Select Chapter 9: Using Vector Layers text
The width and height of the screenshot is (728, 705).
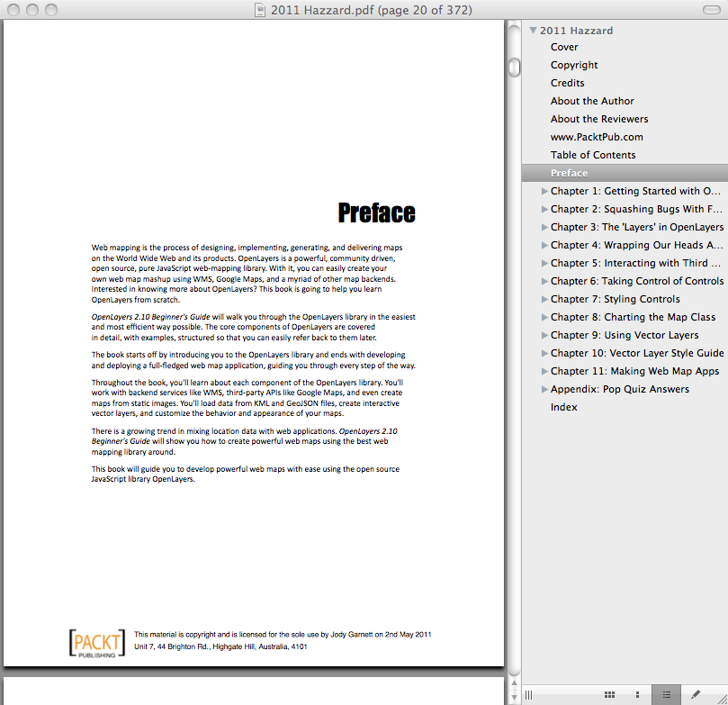[625, 335]
